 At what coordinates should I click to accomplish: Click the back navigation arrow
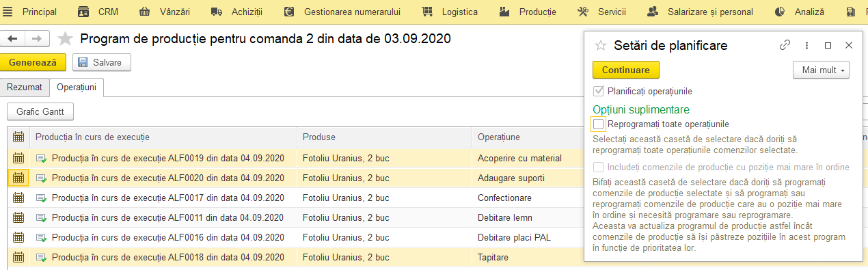point(12,39)
